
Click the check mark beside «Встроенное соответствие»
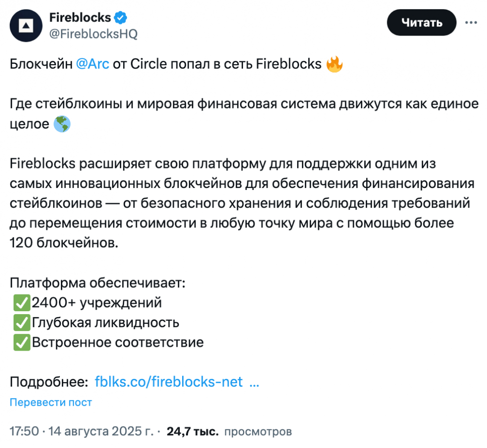[21, 342]
